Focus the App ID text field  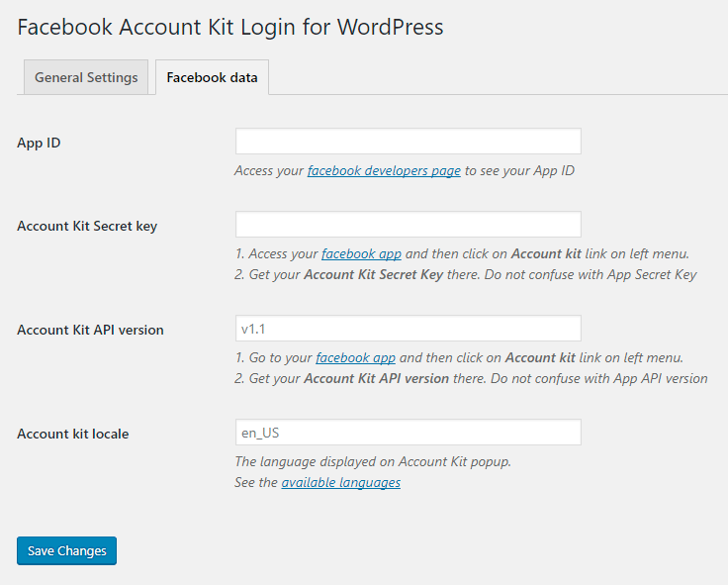[x=409, y=142]
